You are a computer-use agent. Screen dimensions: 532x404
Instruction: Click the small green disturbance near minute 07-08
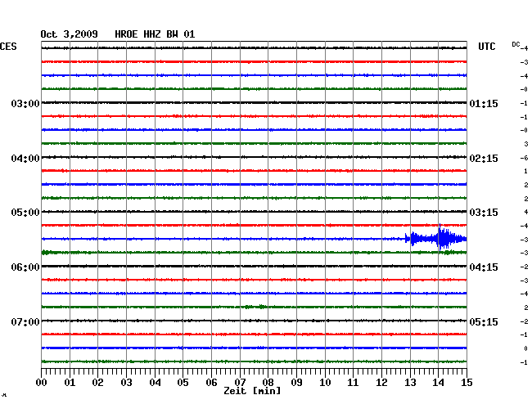tap(255, 307)
